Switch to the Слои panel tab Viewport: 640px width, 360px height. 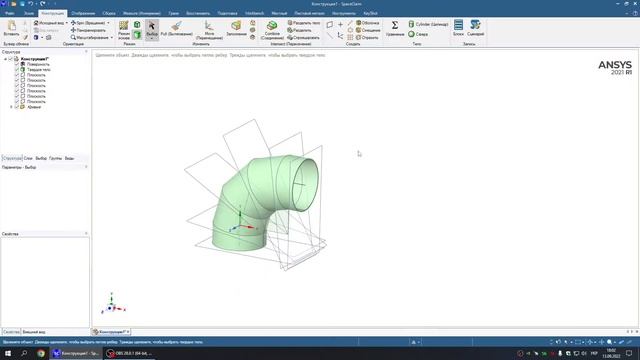pyautogui.click(x=28, y=158)
